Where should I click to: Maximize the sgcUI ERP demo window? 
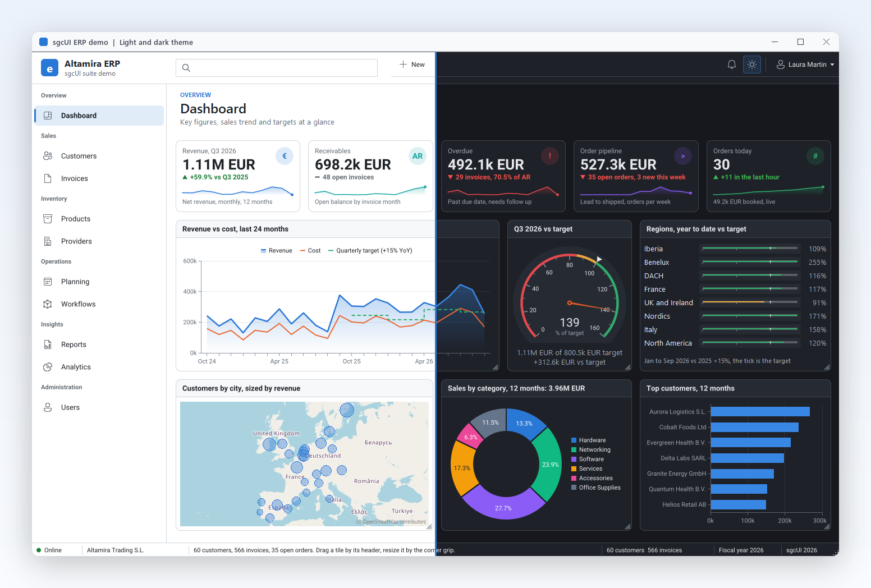pyautogui.click(x=801, y=42)
